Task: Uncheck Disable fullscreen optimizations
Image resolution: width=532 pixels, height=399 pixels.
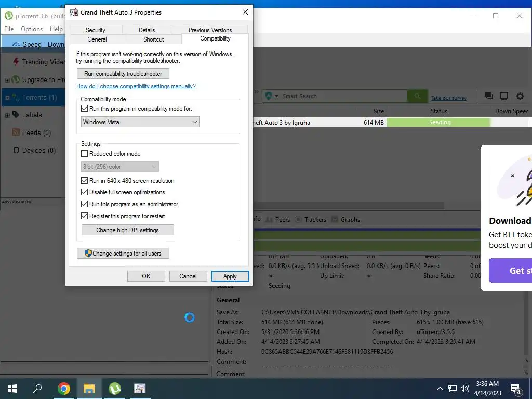Action: [85, 192]
